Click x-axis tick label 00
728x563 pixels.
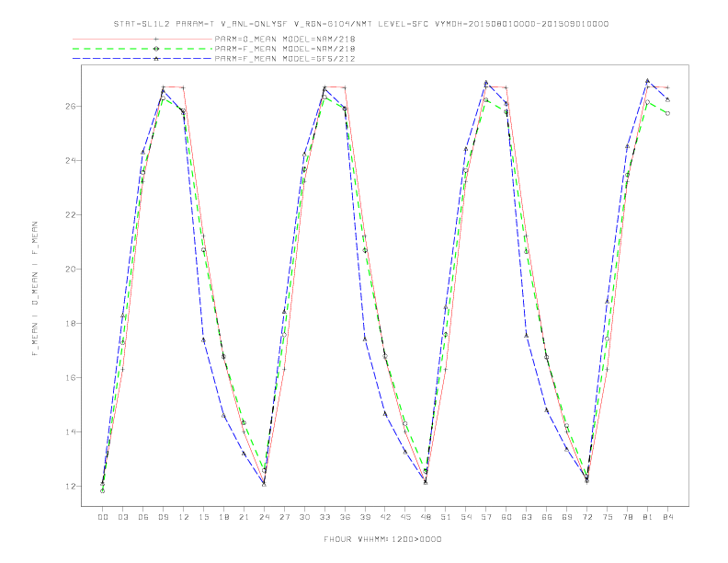point(103,517)
